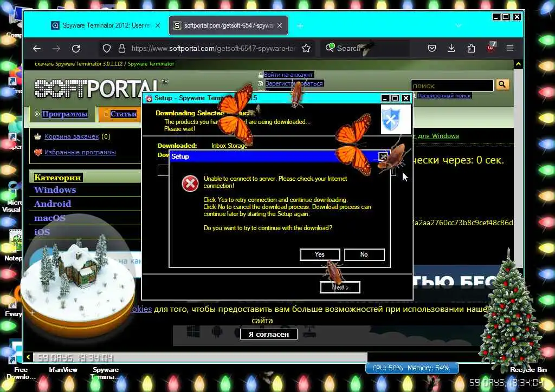The image size is (555, 392).
Task: Click the horizontal scrollbar thumb
Action: click(200, 357)
